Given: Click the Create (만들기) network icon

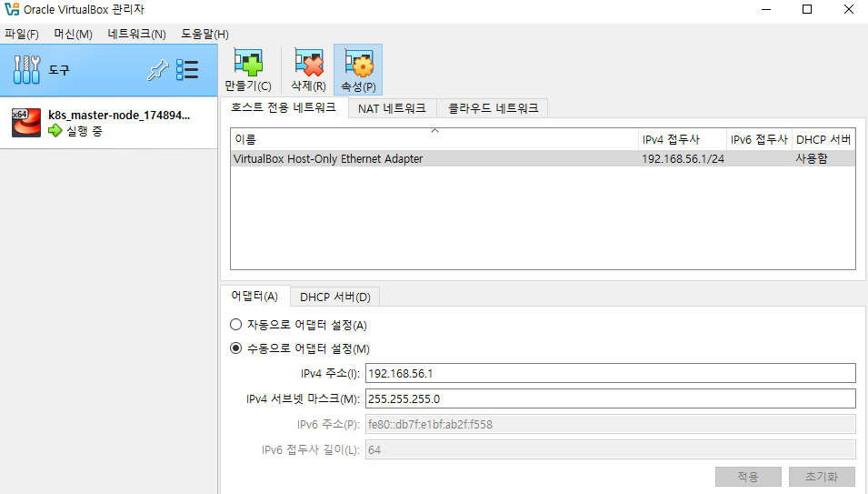Looking at the screenshot, I should [x=247, y=63].
